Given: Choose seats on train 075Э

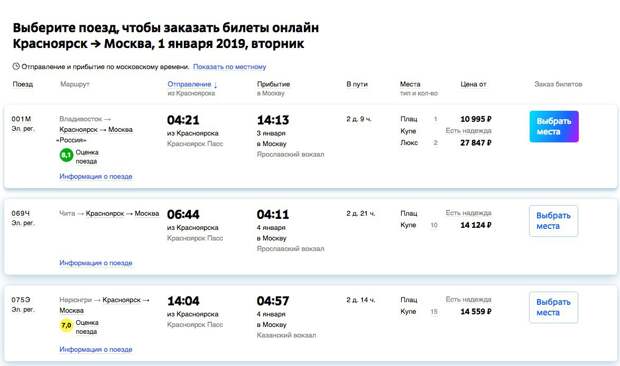Looking at the screenshot, I should coord(553,308).
